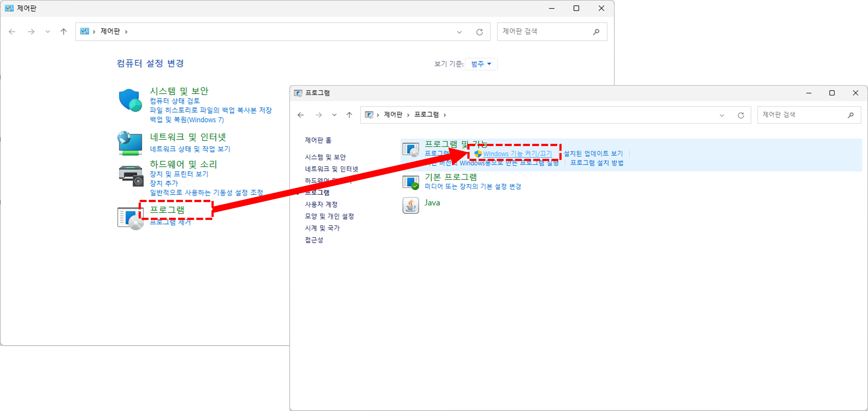Screen dimensions: 868x411
Task: Expand address bar history dropdown in 프로그램 window
Action: click(722, 115)
